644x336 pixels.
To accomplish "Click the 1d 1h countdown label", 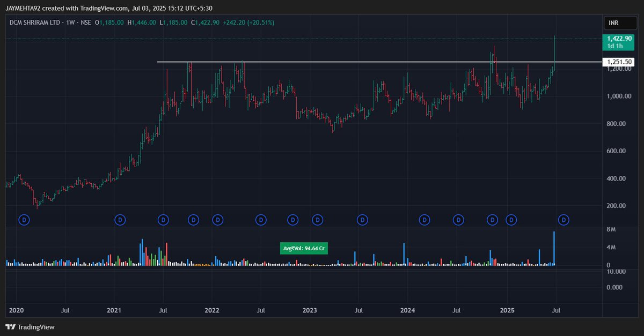I will [615, 47].
